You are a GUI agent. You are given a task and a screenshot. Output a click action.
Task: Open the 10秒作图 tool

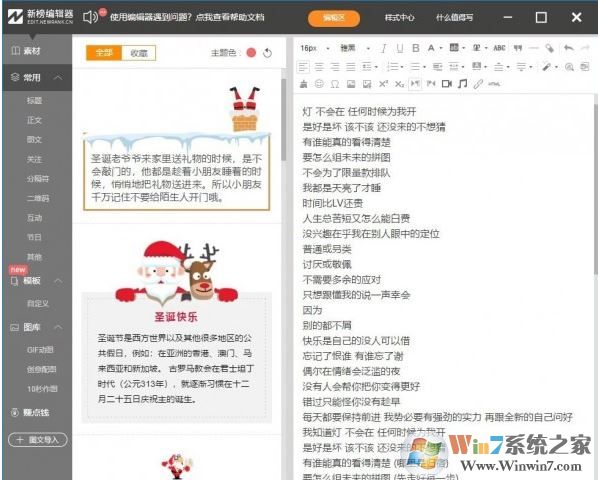coord(42,389)
